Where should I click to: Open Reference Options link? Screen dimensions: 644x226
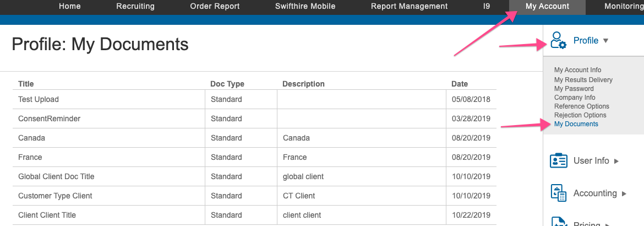(x=582, y=106)
